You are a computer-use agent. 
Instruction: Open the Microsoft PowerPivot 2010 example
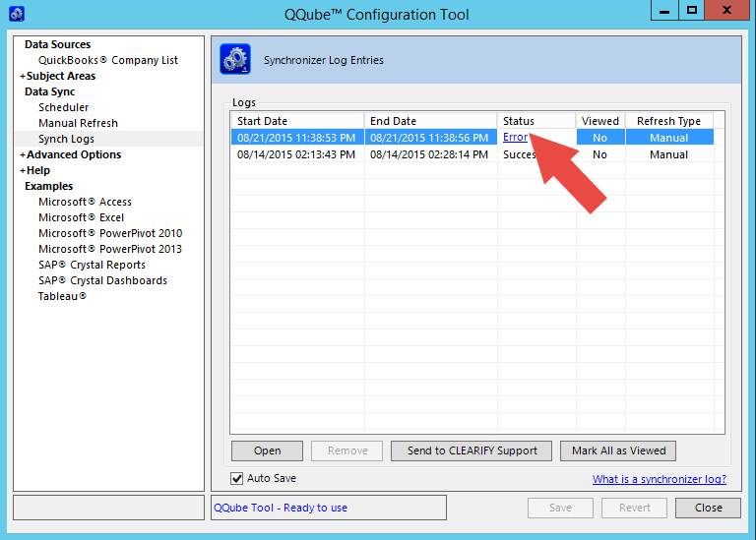pyautogui.click(x=110, y=233)
